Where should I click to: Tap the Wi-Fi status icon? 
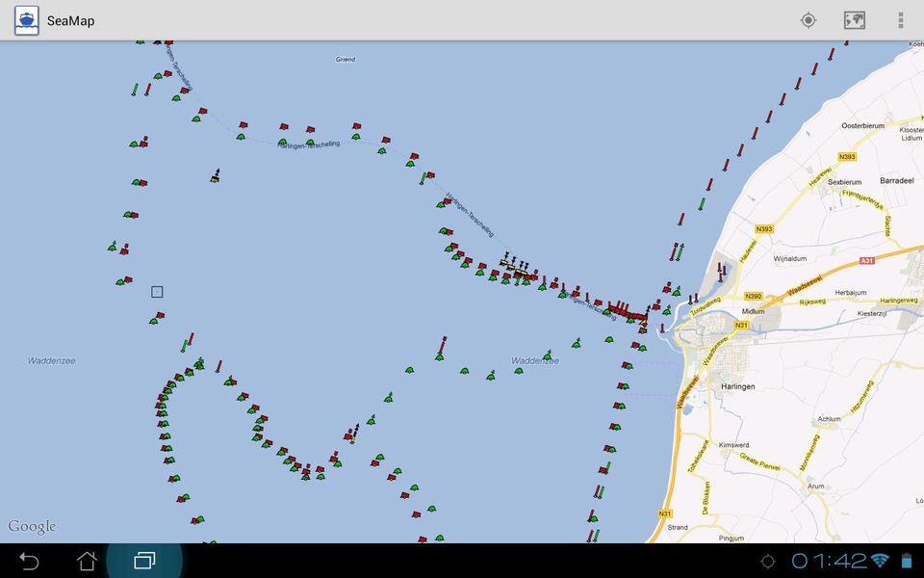pyautogui.click(x=880, y=561)
